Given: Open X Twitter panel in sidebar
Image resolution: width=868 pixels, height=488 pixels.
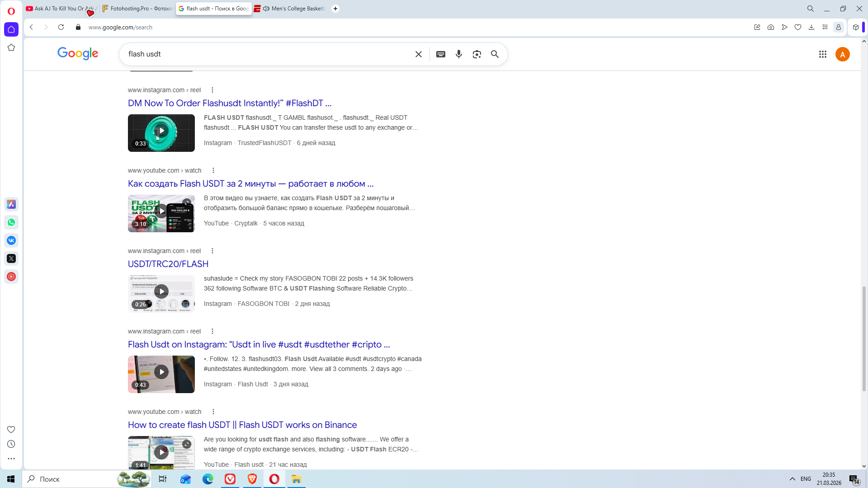Looking at the screenshot, I should pyautogui.click(x=11, y=258).
